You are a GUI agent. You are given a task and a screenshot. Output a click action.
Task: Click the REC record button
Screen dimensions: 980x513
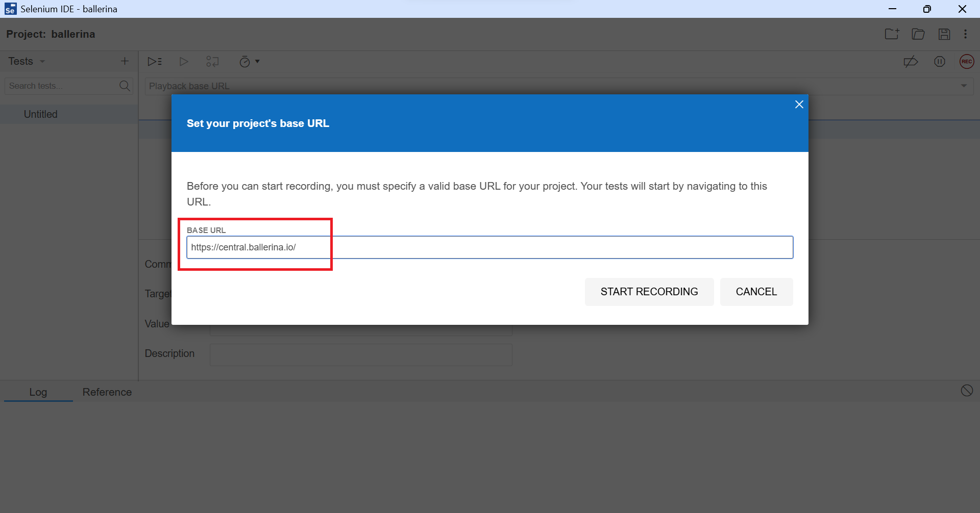pyautogui.click(x=967, y=62)
